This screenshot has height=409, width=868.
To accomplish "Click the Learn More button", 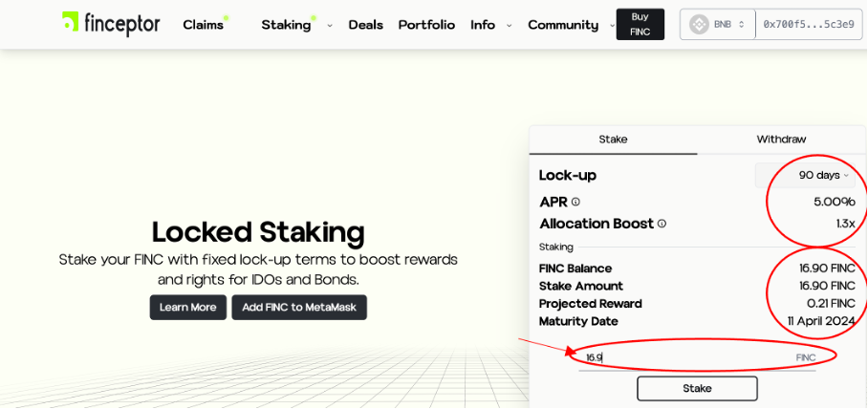I will 188,307.
